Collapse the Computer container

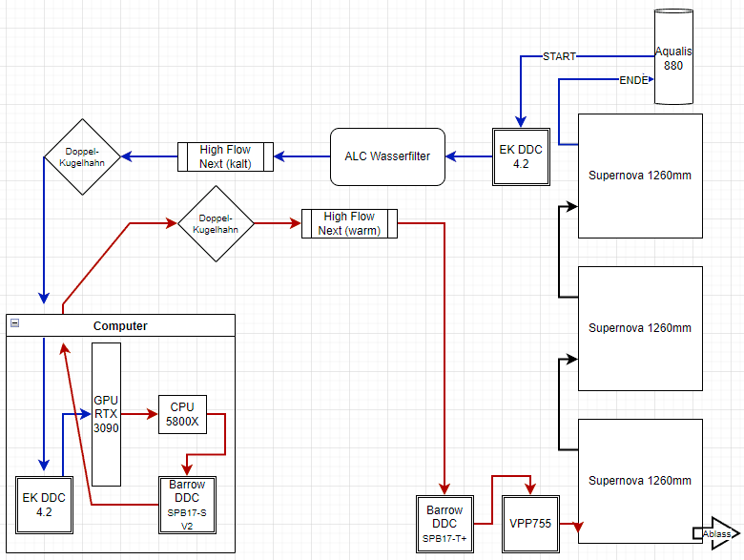click(14, 323)
